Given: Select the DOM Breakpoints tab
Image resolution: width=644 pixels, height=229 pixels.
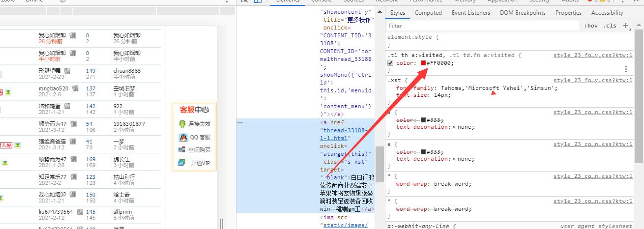Looking at the screenshot, I should (x=523, y=13).
